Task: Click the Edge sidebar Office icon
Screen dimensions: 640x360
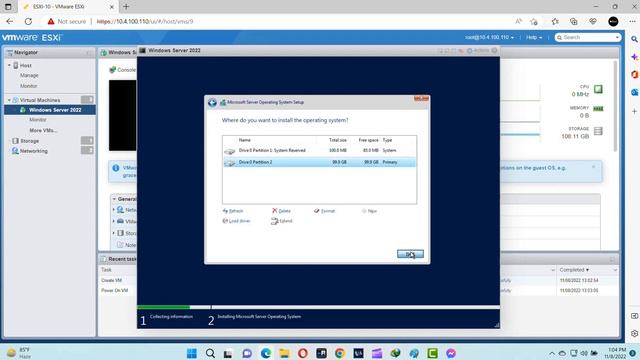Action: point(634,75)
